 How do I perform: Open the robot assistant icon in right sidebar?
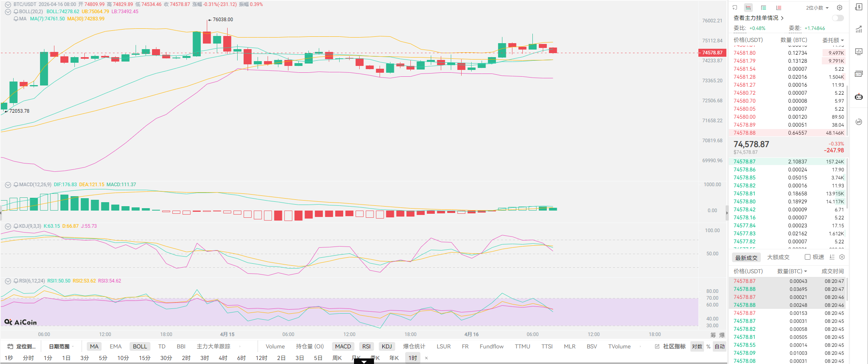point(859,97)
